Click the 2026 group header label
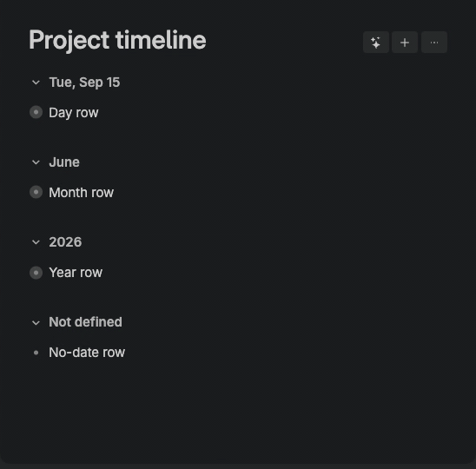The width and height of the screenshot is (476, 469). pyautogui.click(x=65, y=242)
